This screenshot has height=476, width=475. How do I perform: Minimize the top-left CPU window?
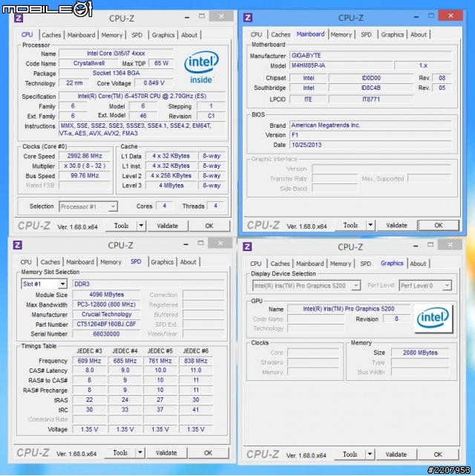pyautogui.click(x=187, y=17)
